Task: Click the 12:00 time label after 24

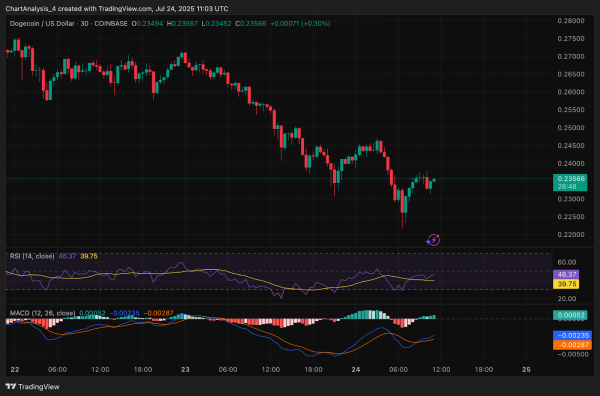Action: click(x=441, y=370)
